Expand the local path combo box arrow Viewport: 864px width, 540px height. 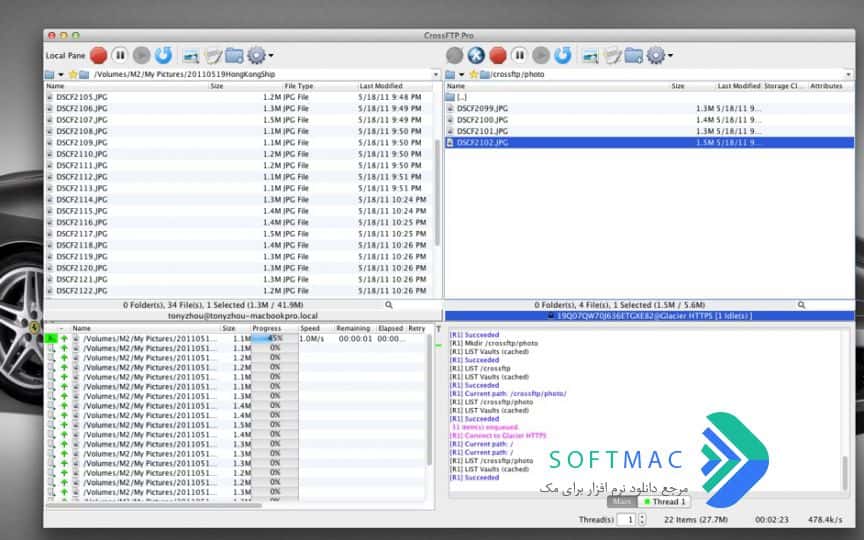pos(436,74)
